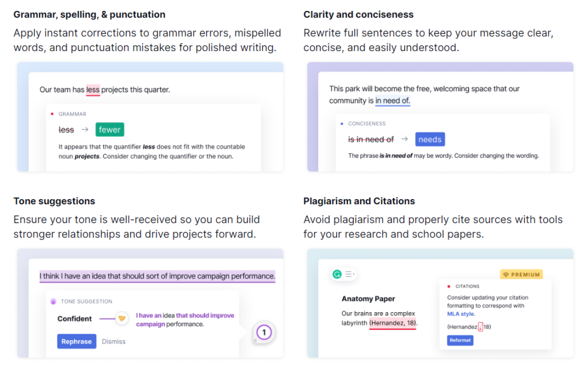The width and height of the screenshot is (588, 369).
Task: Click the Reformat citation button
Action: coord(460,340)
